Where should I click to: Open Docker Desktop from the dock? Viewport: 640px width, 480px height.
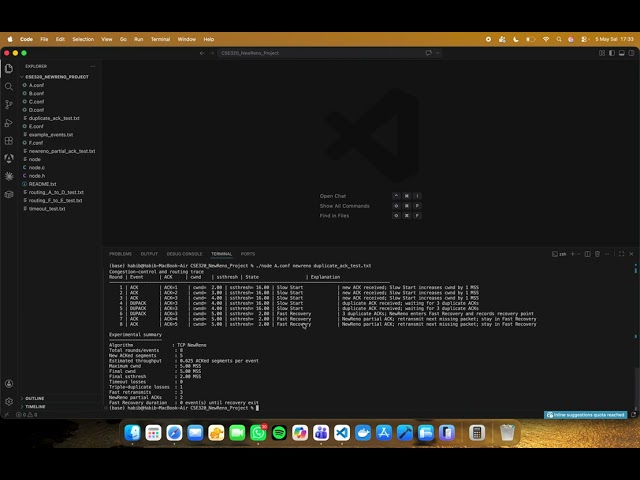(x=363, y=433)
